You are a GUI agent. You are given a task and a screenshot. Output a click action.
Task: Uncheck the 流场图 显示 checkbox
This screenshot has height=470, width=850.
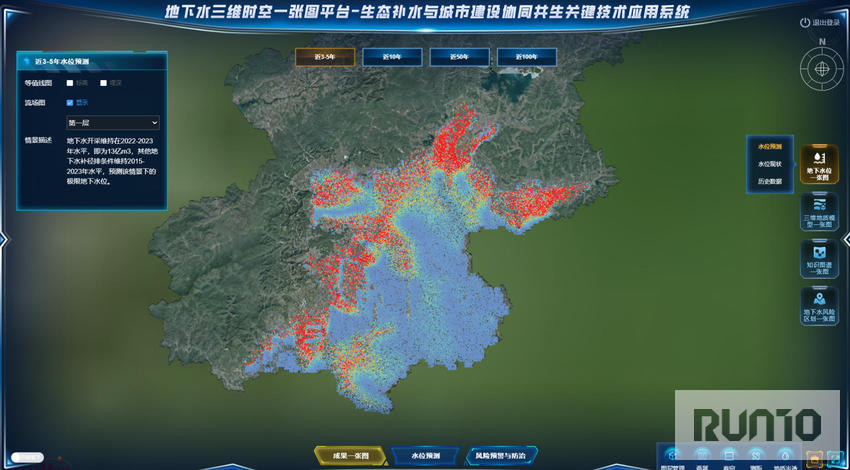pyautogui.click(x=70, y=102)
